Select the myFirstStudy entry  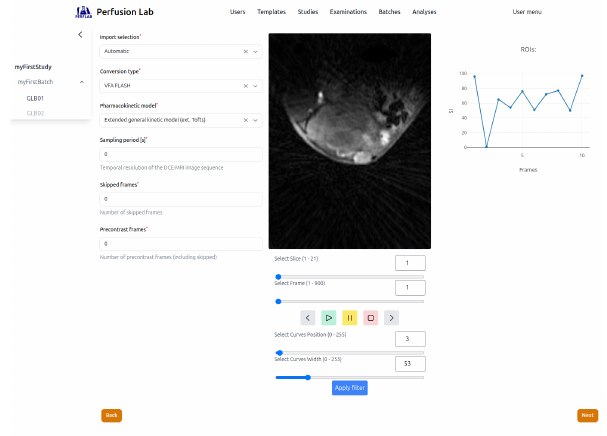pos(33,67)
